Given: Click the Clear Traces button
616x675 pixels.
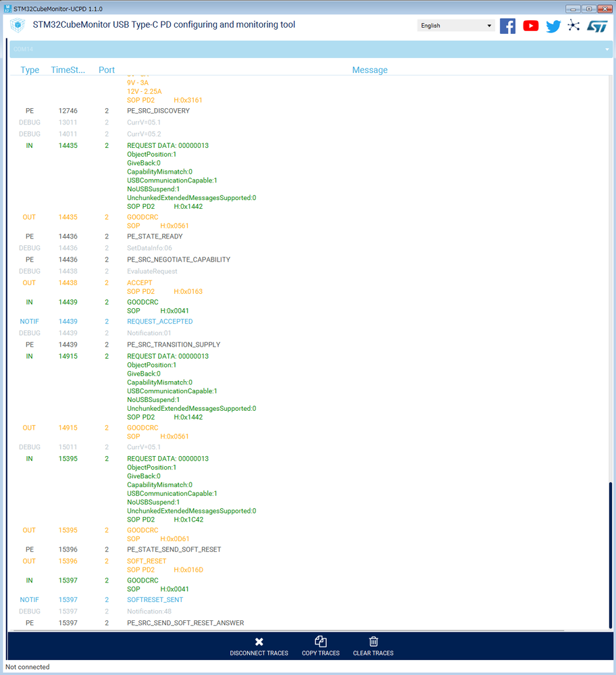Looking at the screenshot, I should 374,647.
